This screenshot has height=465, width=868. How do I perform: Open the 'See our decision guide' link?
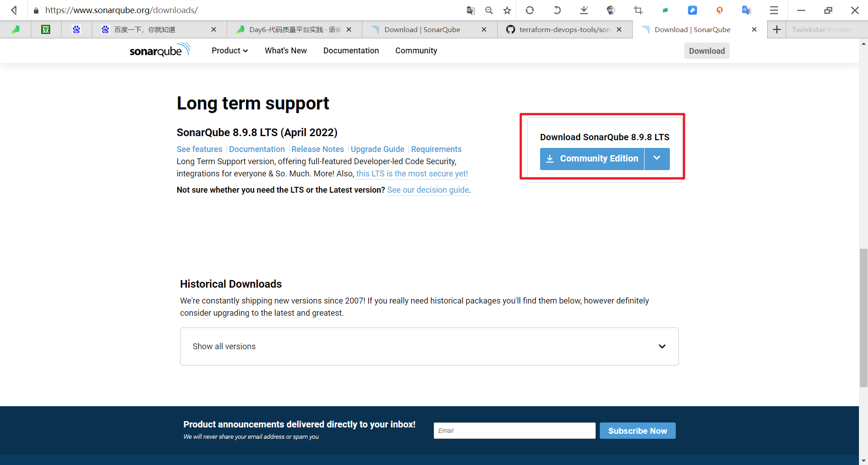pyautogui.click(x=428, y=190)
